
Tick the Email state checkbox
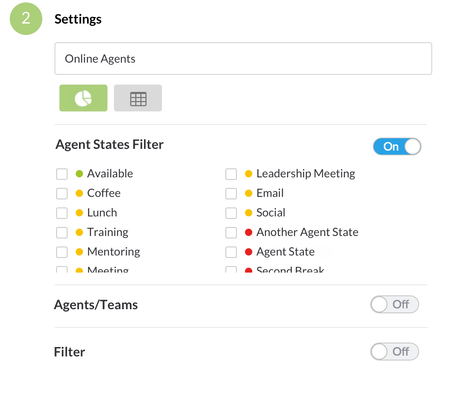click(x=231, y=193)
